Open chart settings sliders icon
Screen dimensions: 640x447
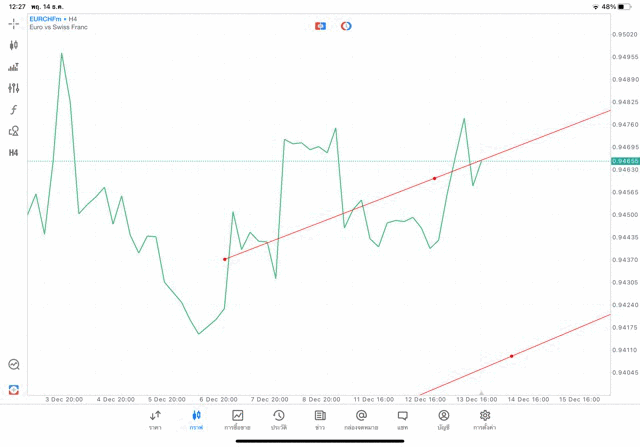click(14, 88)
